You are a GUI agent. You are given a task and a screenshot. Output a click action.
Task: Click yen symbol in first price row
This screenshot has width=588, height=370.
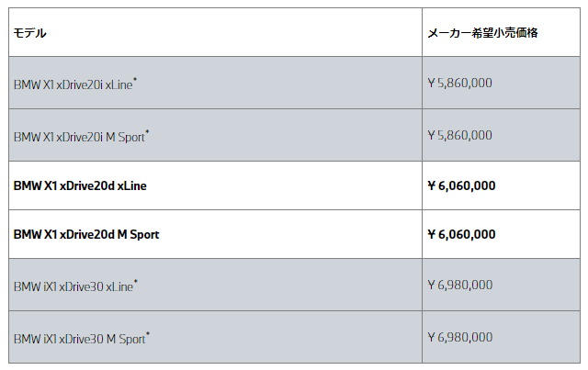point(431,83)
